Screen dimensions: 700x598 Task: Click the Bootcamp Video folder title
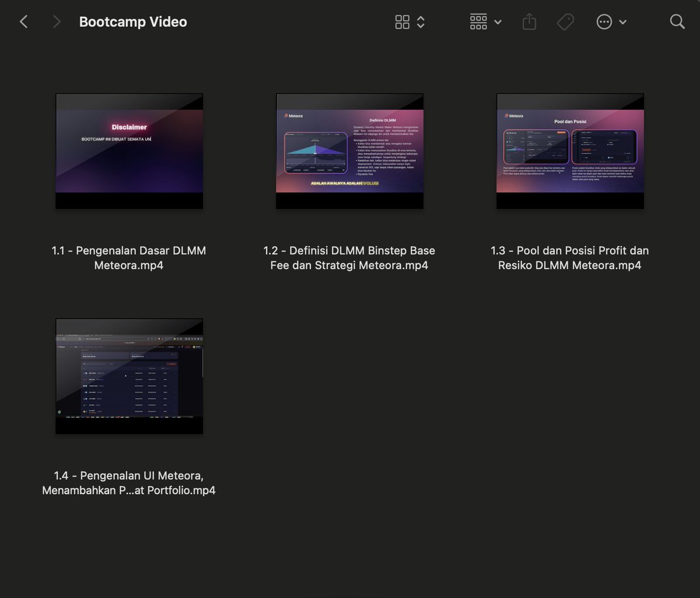tap(133, 22)
